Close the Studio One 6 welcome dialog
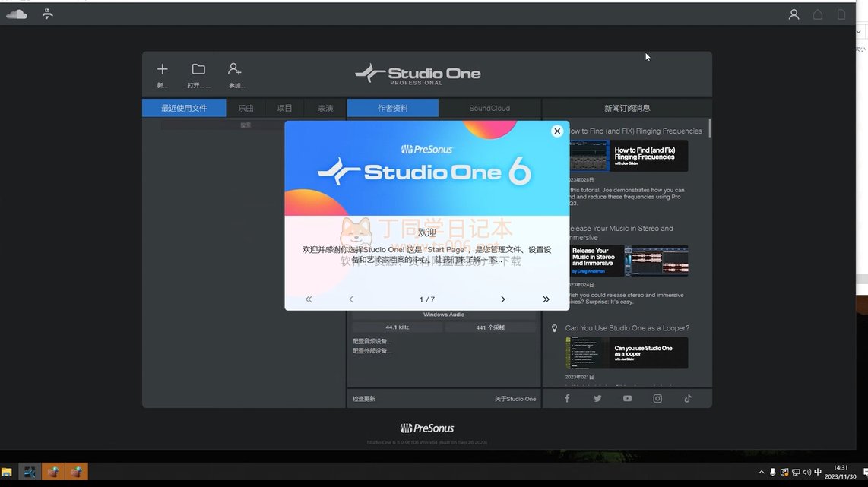Viewport: 868px width, 487px height. [x=557, y=131]
